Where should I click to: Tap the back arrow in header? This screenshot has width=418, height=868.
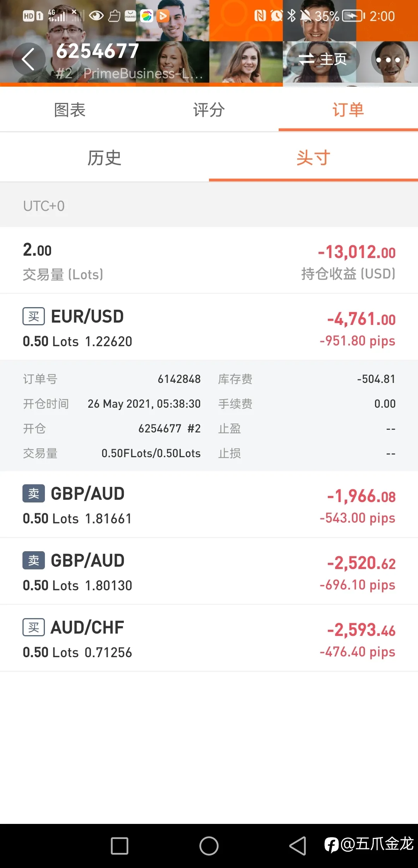29,60
